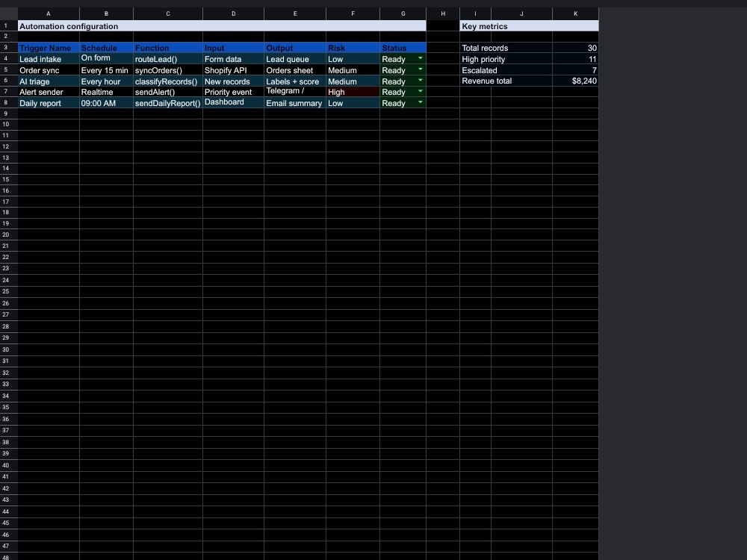Image resolution: width=747 pixels, height=560 pixels.
Task: Select the 'Shopify API' cell
Action: point(233,70)
